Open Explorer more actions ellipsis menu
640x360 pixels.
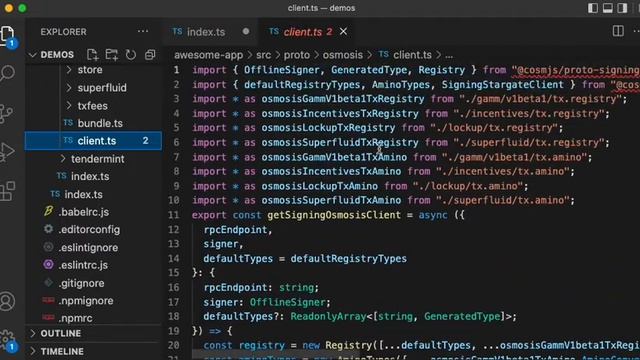tap(143, 31)
